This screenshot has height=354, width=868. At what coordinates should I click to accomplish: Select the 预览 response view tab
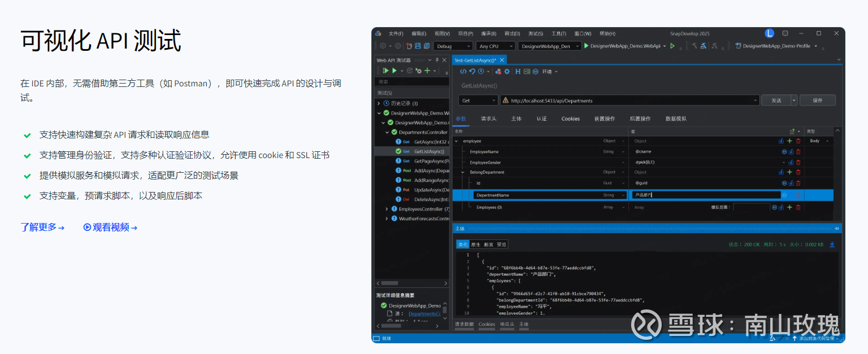tap(501, 244)
